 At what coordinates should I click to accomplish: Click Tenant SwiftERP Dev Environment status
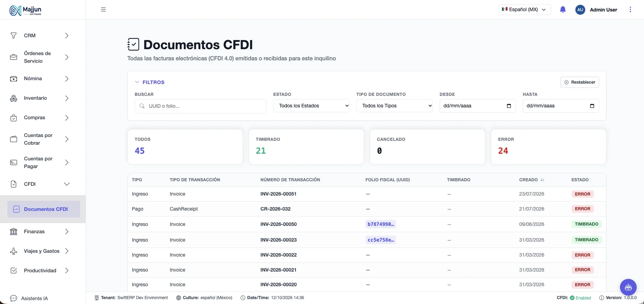click(x=131, y=298)
